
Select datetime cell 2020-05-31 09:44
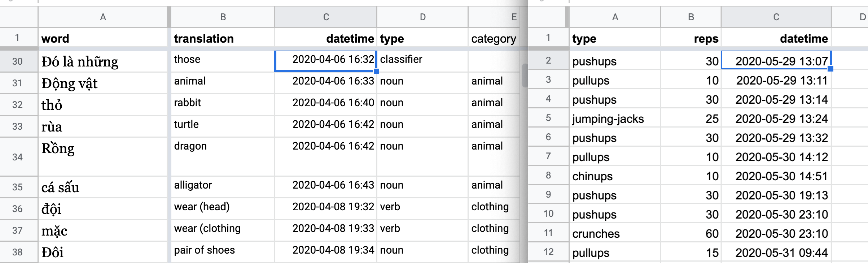click(x=776, y=253)
